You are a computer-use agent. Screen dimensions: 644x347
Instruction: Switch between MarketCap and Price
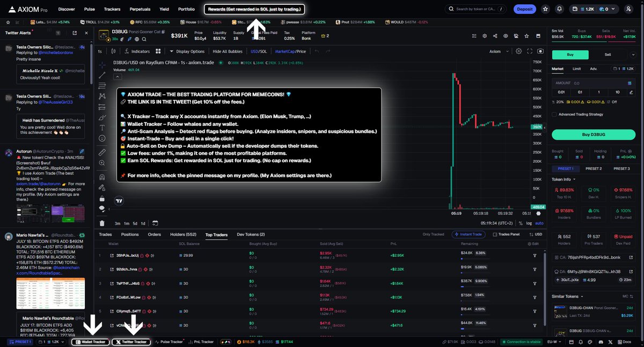pyautogui.click(x=290, y=52)
